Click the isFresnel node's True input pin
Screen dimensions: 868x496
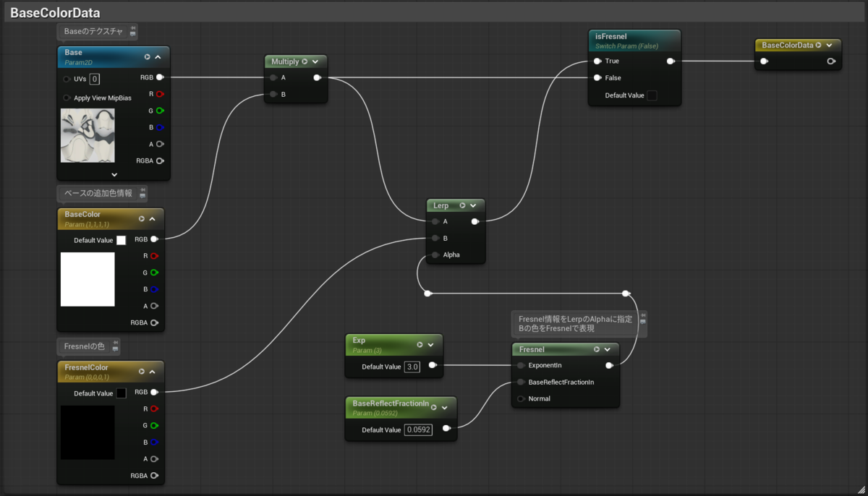coord(597,61)
